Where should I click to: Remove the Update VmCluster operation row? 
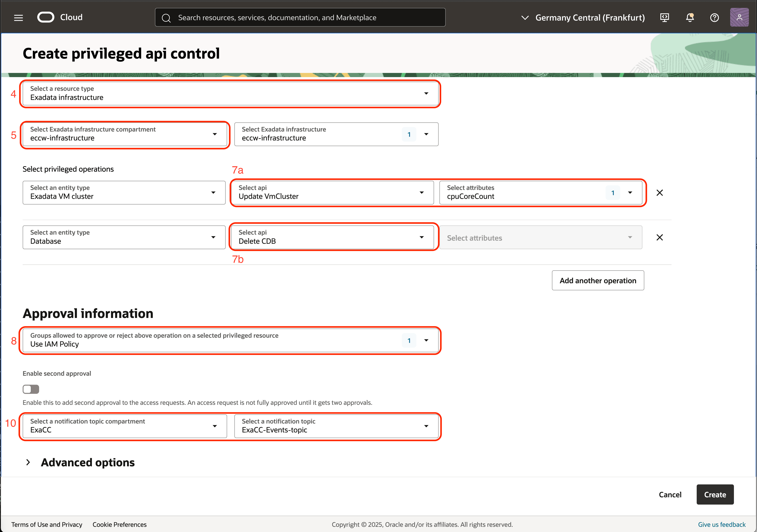[660, 192]
